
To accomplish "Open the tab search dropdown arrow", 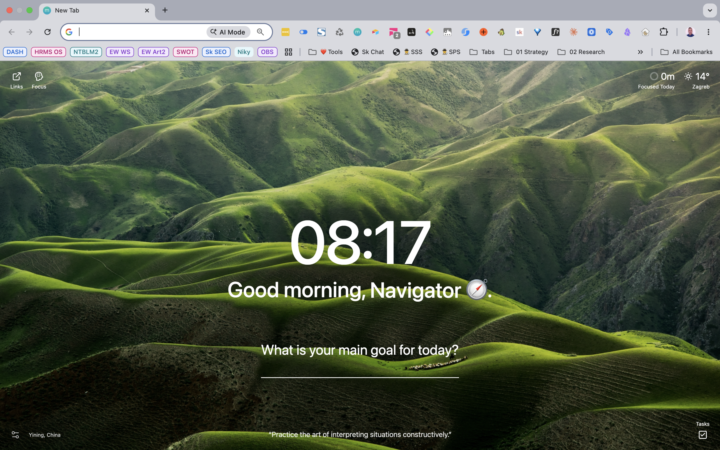I will click(x=709, y=10).
